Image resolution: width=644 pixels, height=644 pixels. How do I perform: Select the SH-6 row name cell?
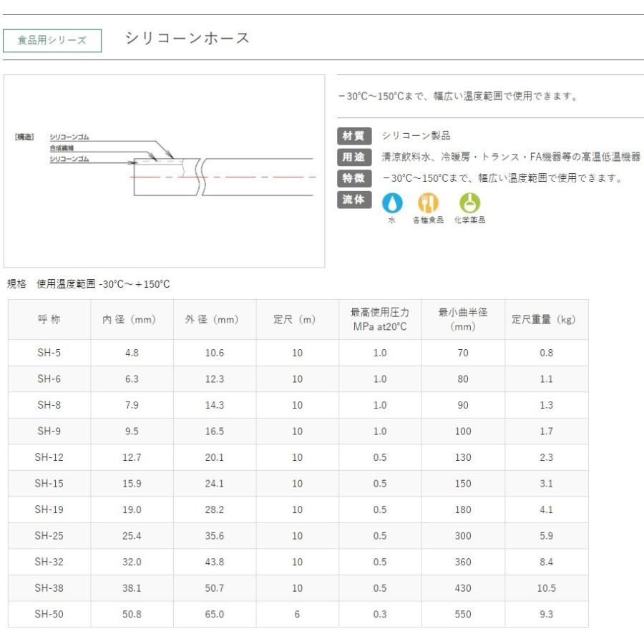point(49,379)
